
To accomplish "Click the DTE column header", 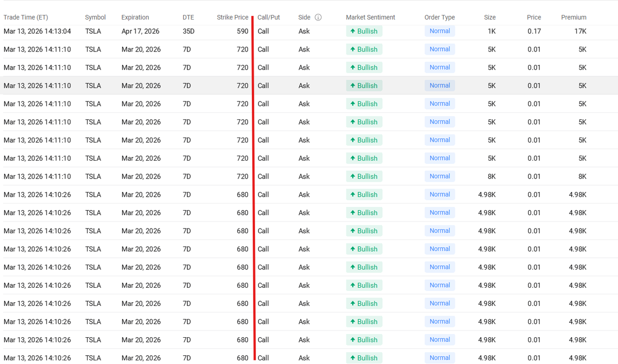I will tap(188, 17).
